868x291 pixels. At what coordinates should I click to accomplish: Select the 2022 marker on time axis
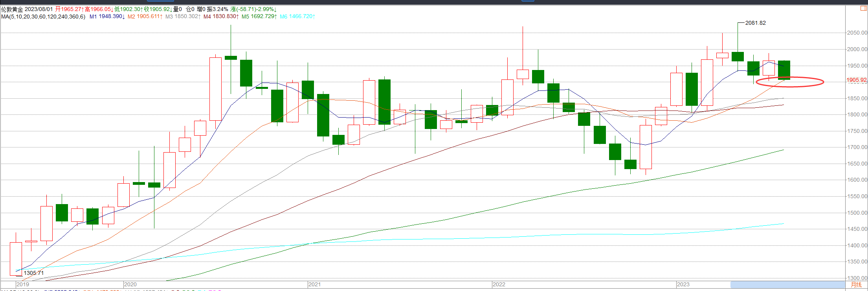pos(499,284)
